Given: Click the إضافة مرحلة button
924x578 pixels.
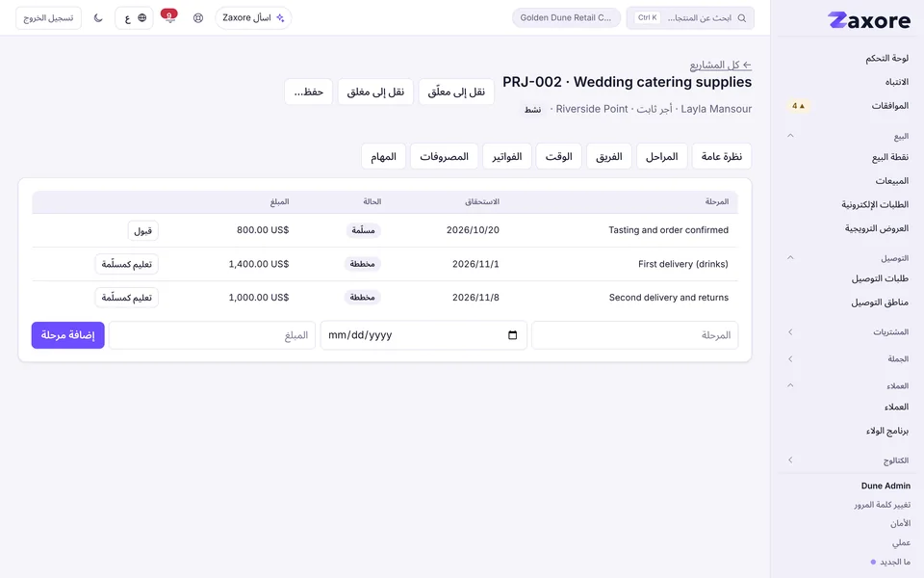Looking at the screenshot, I should click(67, 335).
